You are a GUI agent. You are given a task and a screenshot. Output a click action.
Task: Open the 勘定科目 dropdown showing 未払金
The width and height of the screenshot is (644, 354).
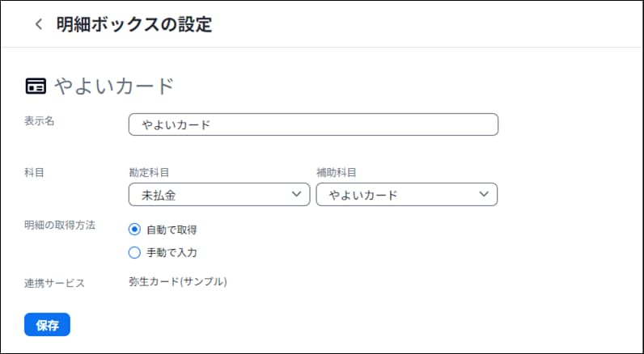pyautogui.click(x=219, y=195)
